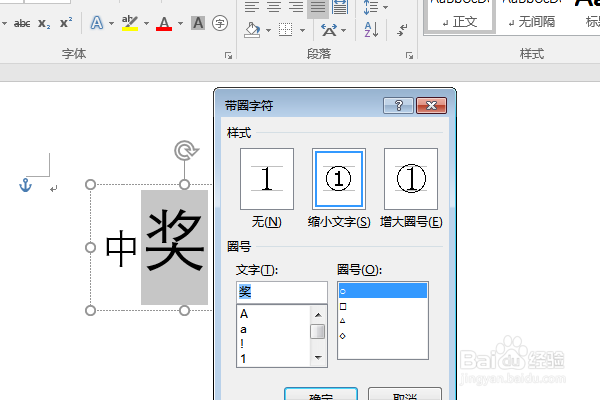Center align text
The height and width of the screenshot is (400, 600).
274,7
